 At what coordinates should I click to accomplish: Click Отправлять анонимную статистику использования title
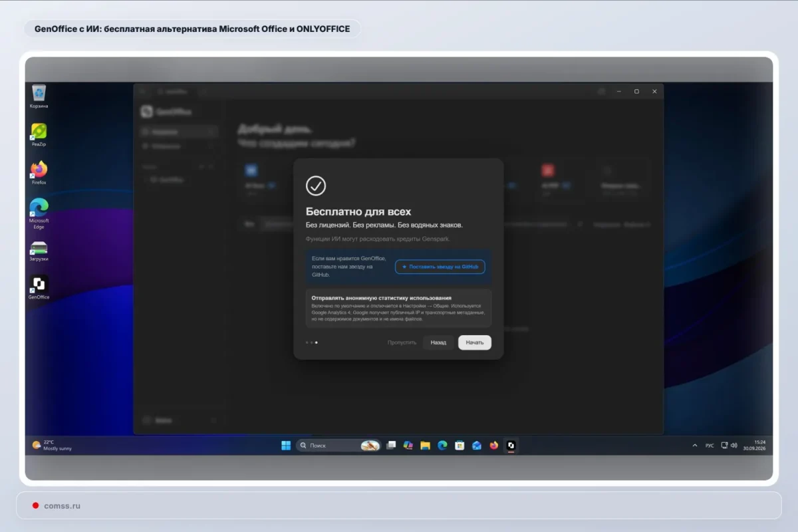[382, 298]
